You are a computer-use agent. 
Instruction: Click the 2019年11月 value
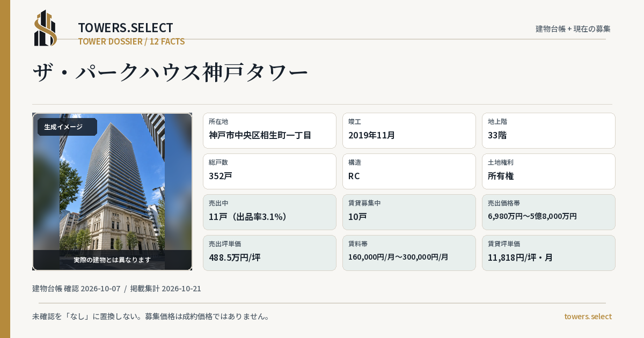372,135
